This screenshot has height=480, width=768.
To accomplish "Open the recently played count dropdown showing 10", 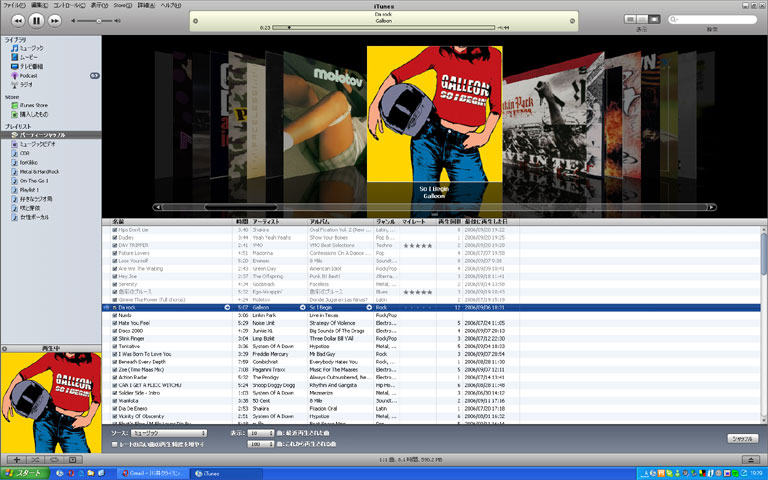I will click(259, 433).
